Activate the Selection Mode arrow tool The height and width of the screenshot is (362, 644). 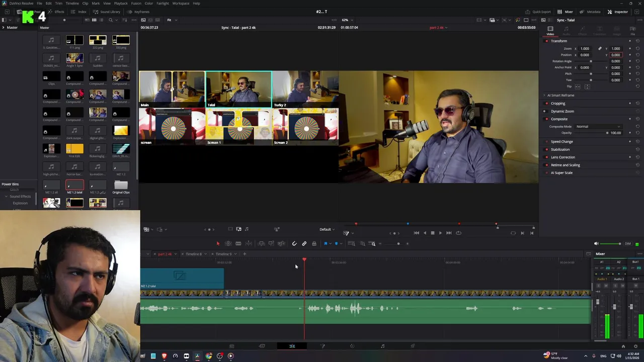click(x=218, y=244)
